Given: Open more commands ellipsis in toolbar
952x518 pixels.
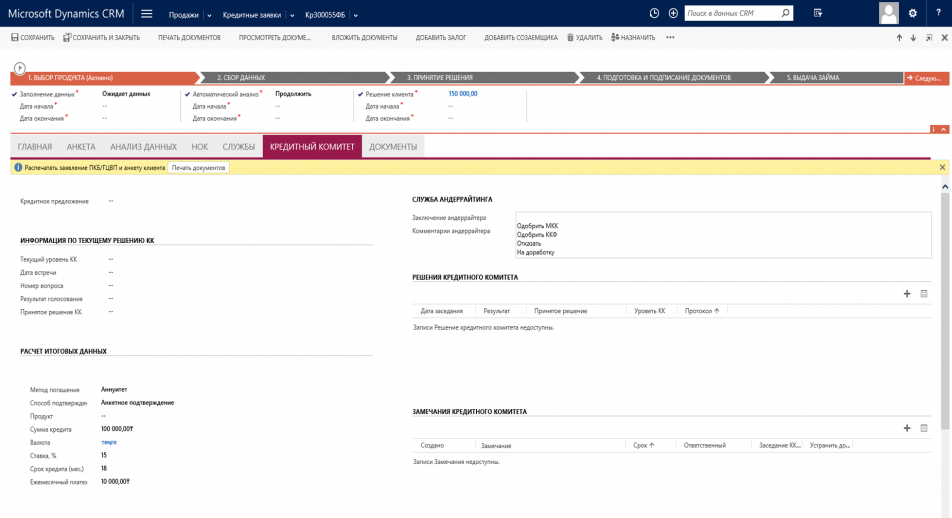Looking at the screenshot, I should pos(670,38).
